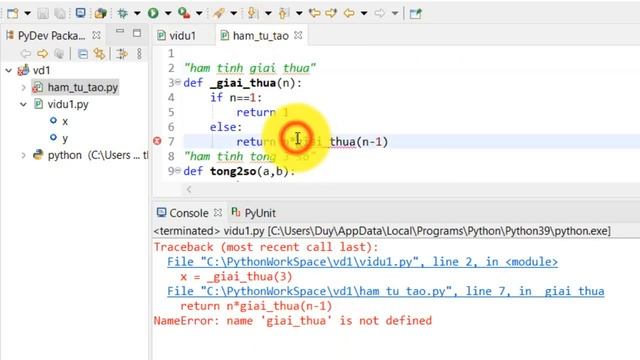The height and width of the screenshot is (360, 640).
Task: Click Package Explorer back arrow icon
Action: (26, 53)
